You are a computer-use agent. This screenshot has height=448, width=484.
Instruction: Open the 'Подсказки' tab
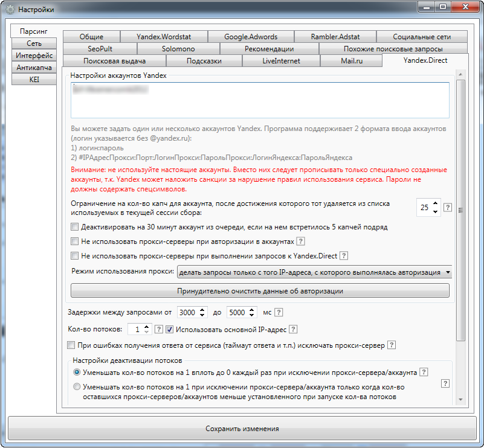point(204,61)
